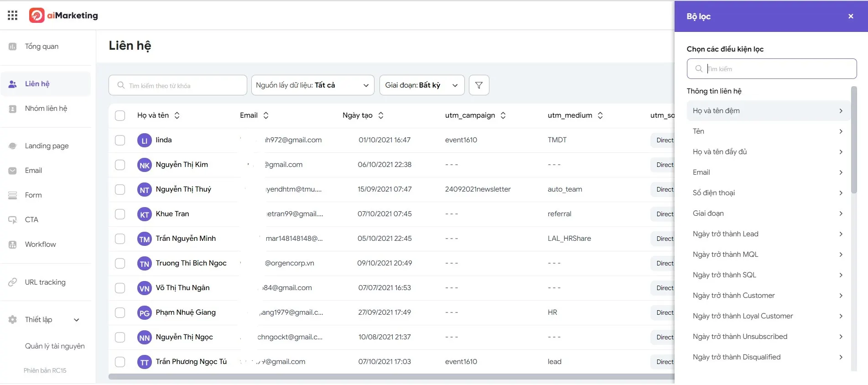Viewport: 868px width, 385px height.
Task: Open the Giai đoạn: Bất kỳ dropdown
Action: click(x=421, y=85)
